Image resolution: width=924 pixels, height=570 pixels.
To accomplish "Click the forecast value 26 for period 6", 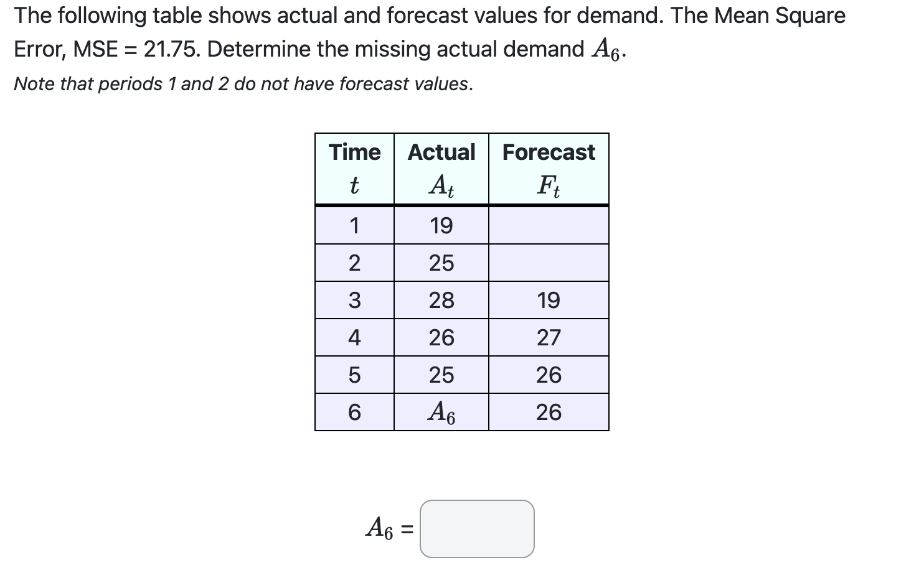I will click(x=549, y=411).
